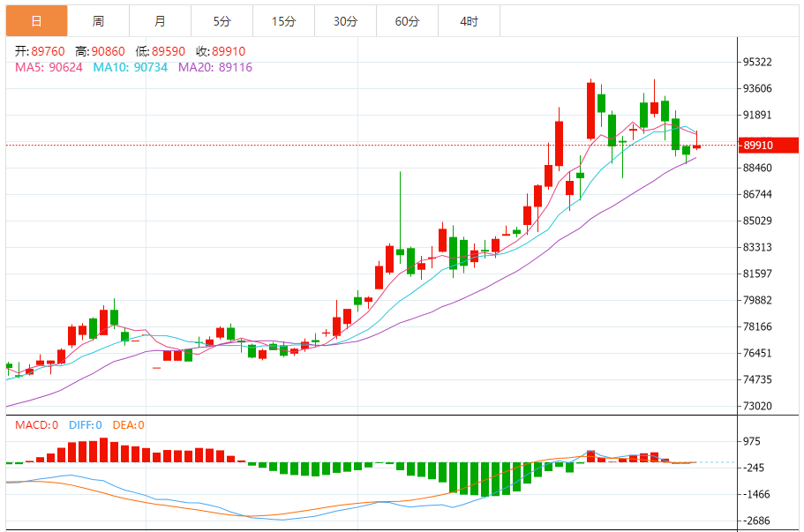Switch to the 5分 interval tab
This screenshot has width=804, height=532.
tap(222, 21)
